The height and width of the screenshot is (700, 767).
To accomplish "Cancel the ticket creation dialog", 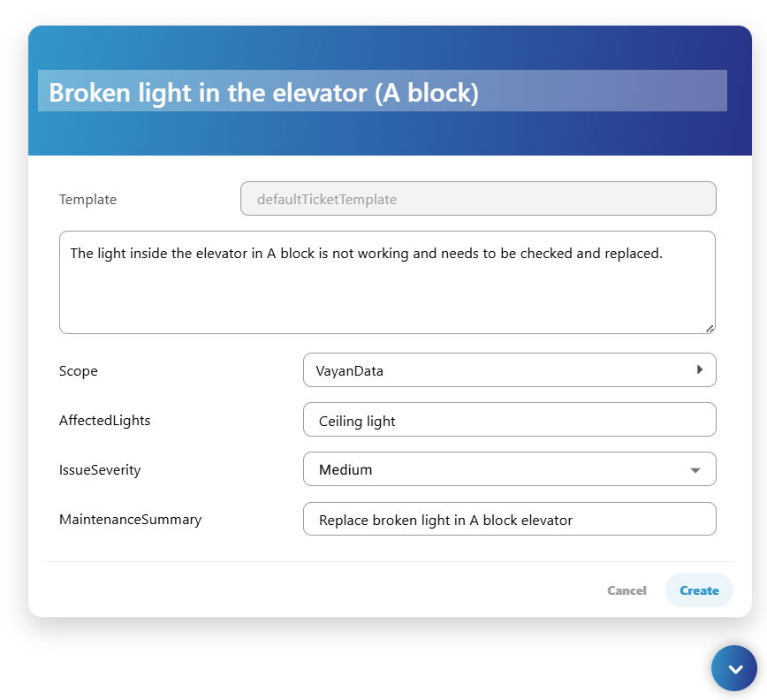I will [x=627, y=590].
